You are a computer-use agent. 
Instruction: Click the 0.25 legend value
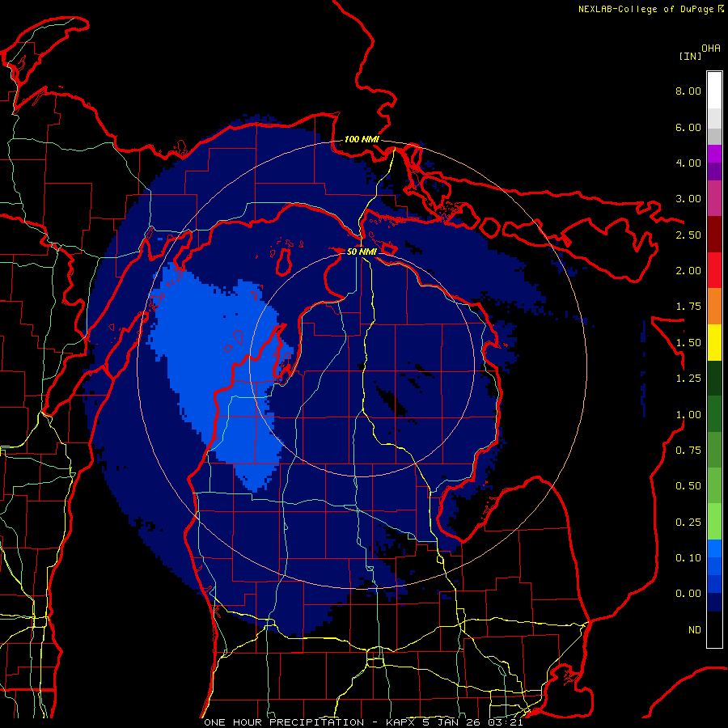click(688, 523)
